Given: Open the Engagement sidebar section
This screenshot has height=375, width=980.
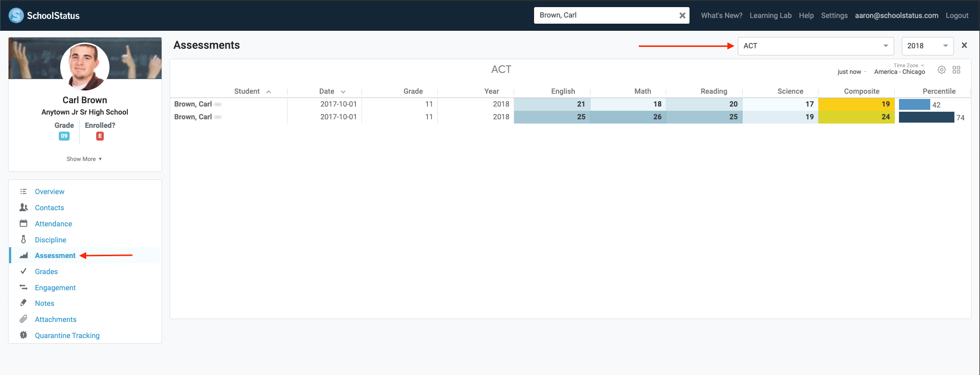Looking at the screenshot, I should (55, 287).
